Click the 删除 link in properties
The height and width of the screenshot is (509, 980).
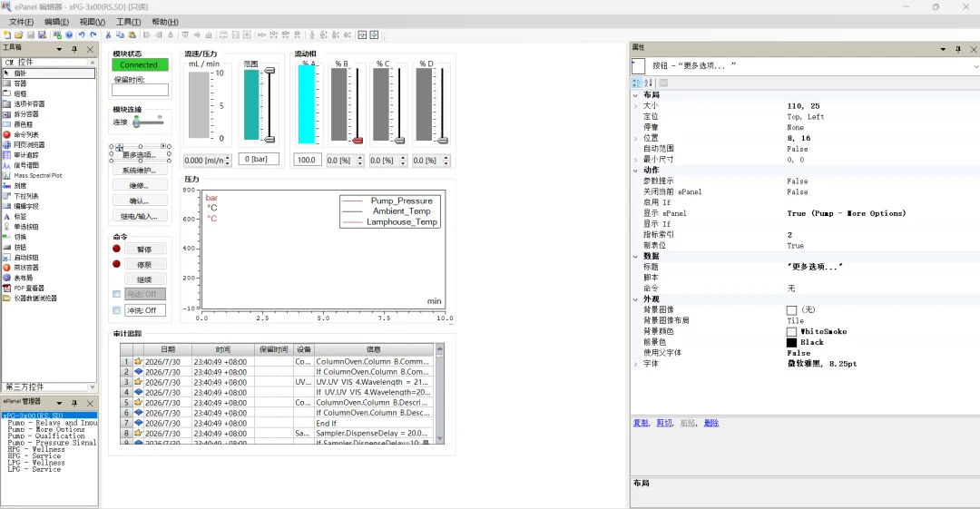click(x=711, y=424)
